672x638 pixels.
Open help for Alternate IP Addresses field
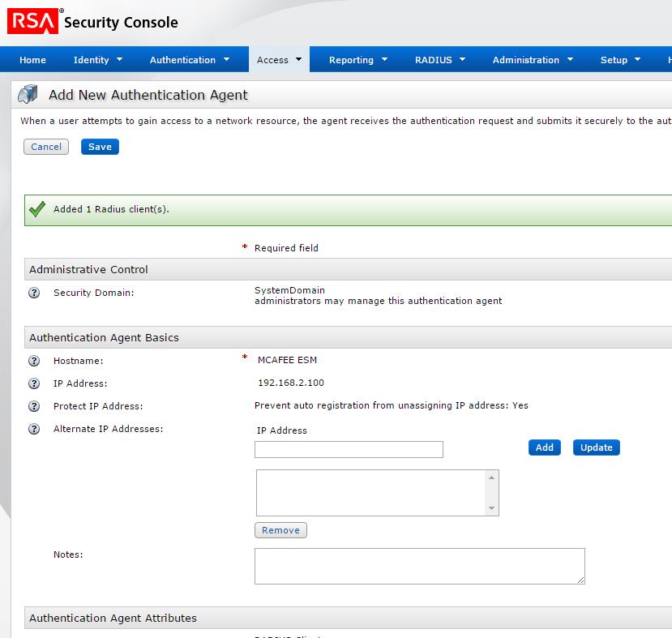33,428
